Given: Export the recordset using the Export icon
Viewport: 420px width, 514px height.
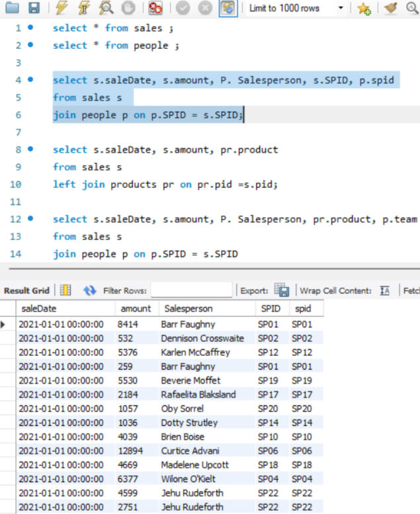Looking at the screenshot, I should [x=282, y=290].
